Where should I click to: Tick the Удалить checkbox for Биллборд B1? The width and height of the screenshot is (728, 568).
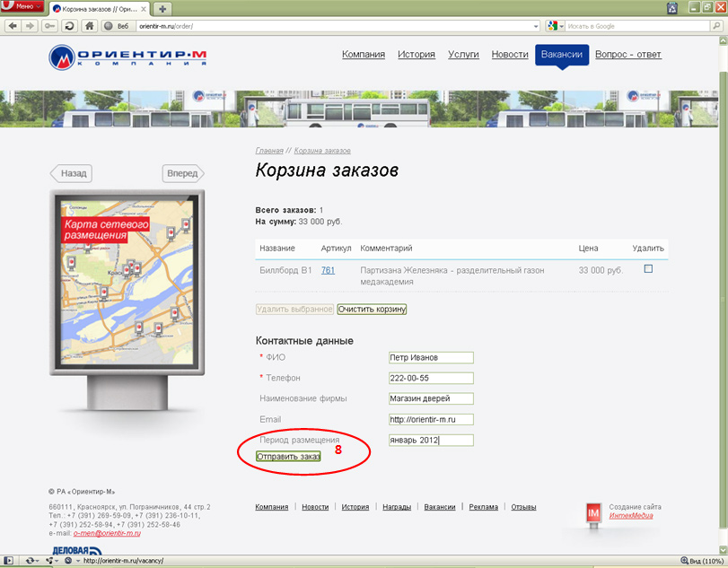click(648, 269)
